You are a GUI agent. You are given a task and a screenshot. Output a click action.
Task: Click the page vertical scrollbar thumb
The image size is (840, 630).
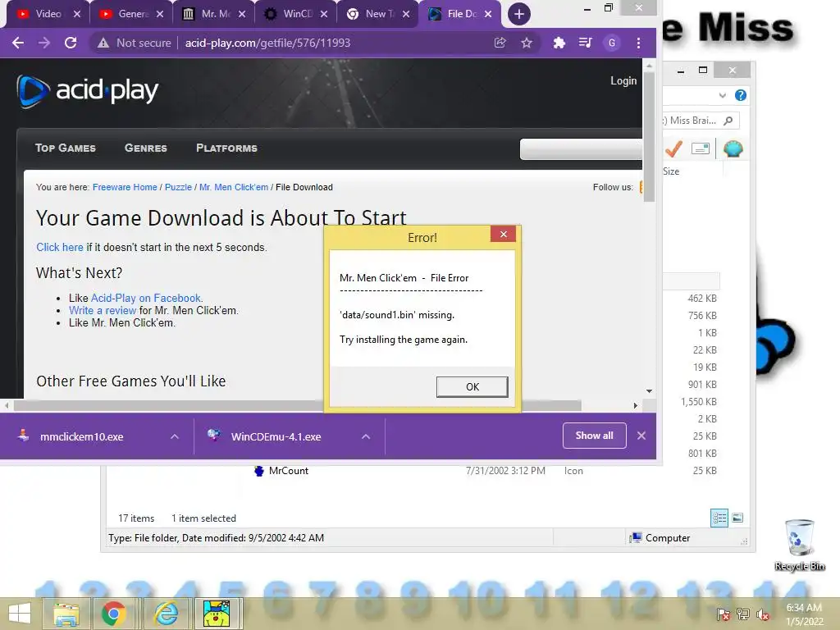[650, 137]
